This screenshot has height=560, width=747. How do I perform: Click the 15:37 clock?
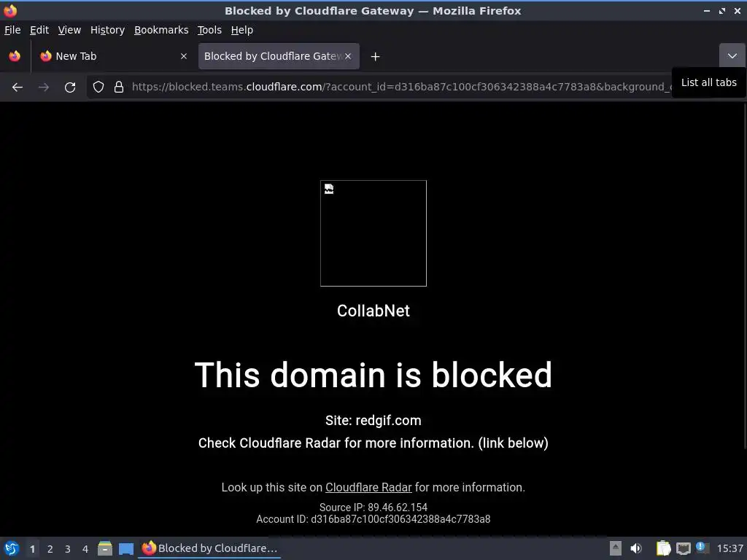[x=729, y=549]
